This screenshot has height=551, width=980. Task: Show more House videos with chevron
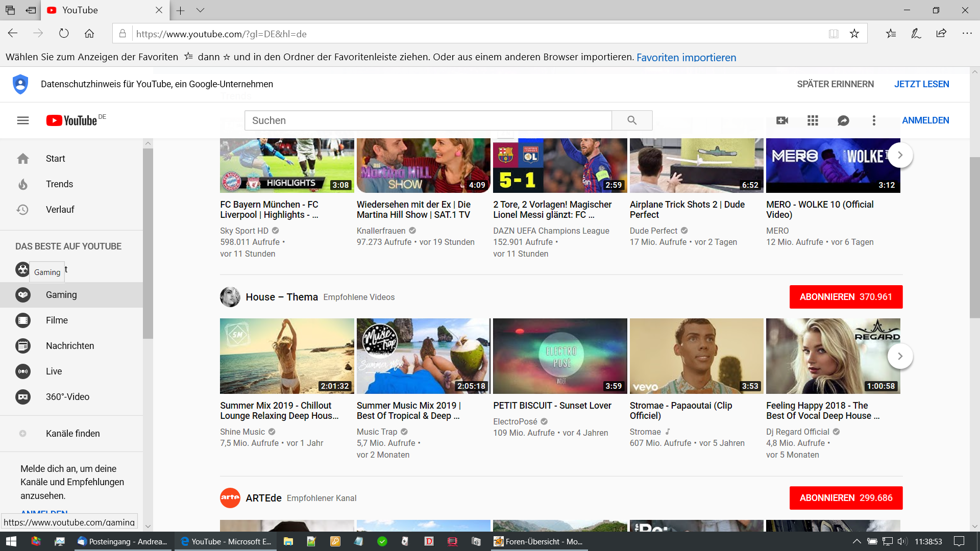tap(900, 356)
